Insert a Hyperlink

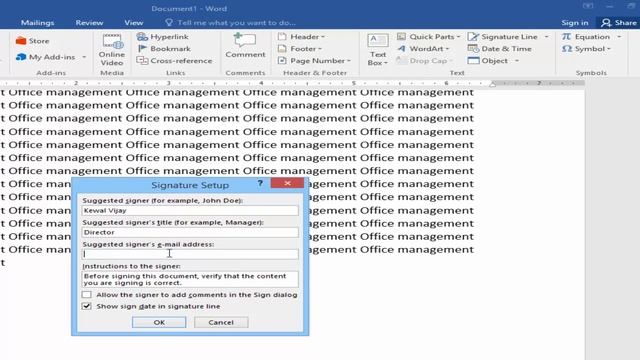[162, 37]
